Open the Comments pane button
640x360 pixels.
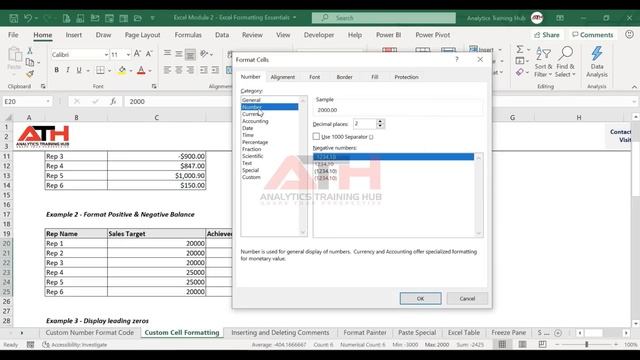(593, 35)
